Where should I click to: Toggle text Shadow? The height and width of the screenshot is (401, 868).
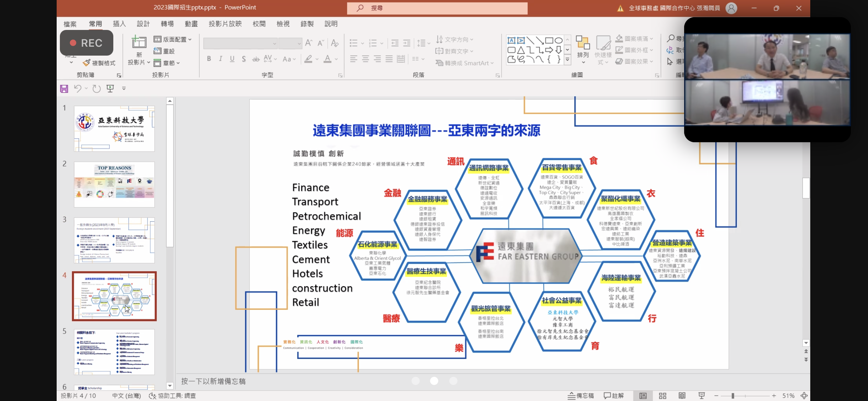pos(244,59)
